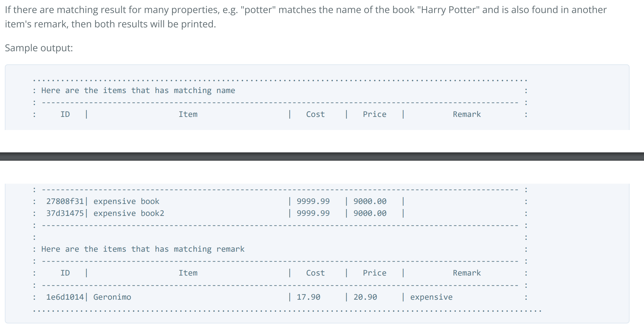Click the 17.90 cost value

(308, 297)
